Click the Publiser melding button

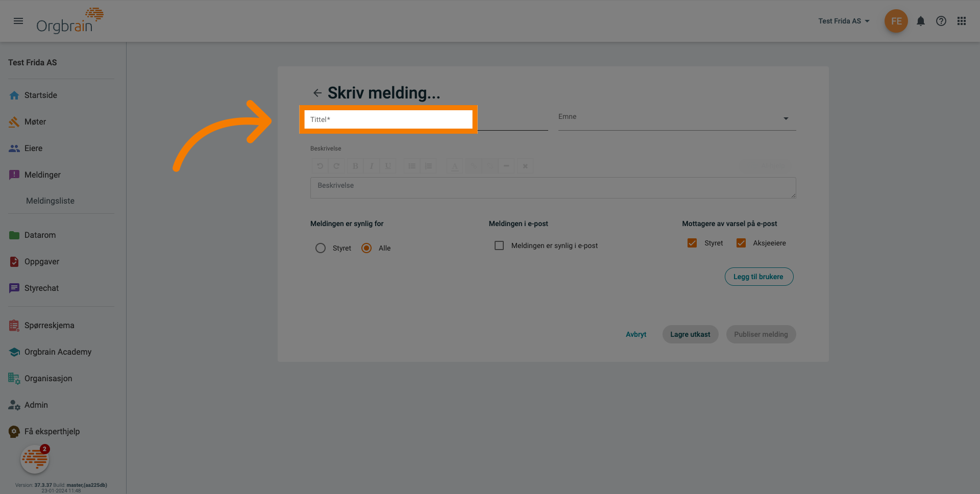point(761,334)
